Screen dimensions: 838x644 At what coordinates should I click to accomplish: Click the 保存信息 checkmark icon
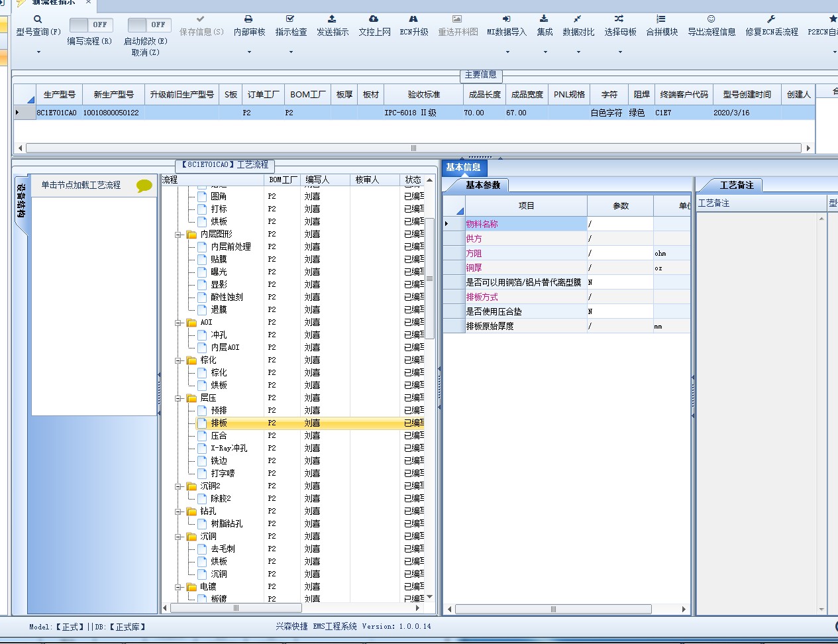coord(201,19)
